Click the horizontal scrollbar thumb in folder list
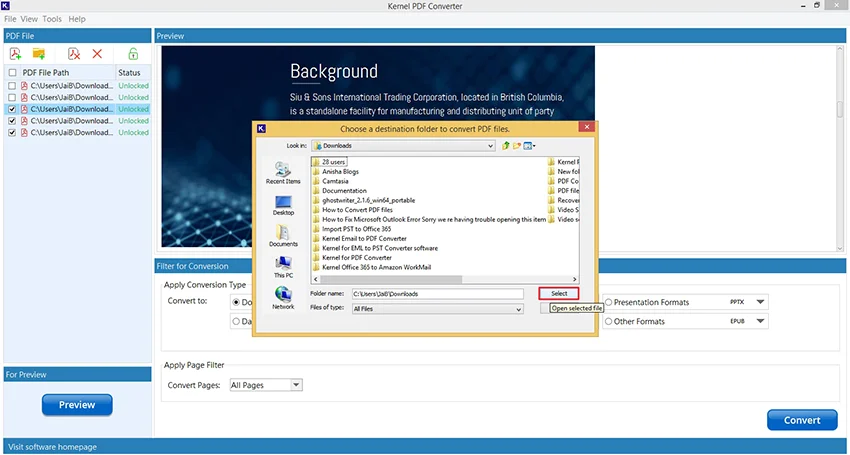This screenshot has height=455, width=850. tap(390, 279)
